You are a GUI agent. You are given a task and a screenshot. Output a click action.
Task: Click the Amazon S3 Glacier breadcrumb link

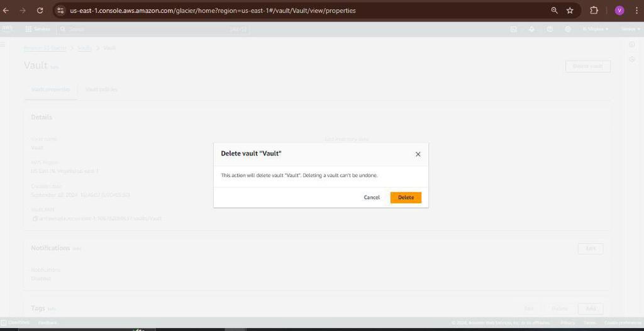click(45, 48)
